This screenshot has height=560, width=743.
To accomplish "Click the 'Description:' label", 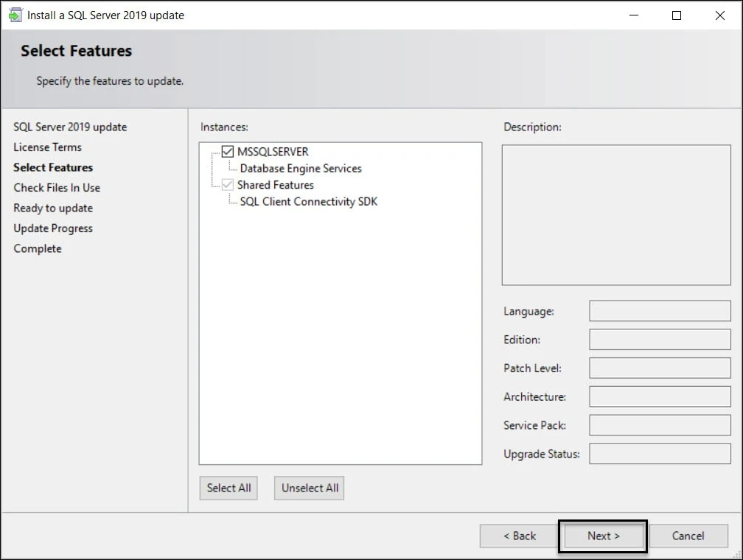I will 532,127.
